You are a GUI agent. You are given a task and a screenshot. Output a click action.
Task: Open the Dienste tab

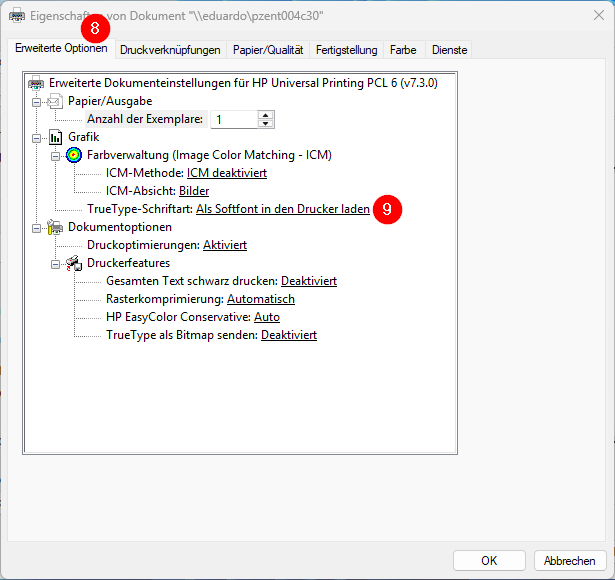449,50
